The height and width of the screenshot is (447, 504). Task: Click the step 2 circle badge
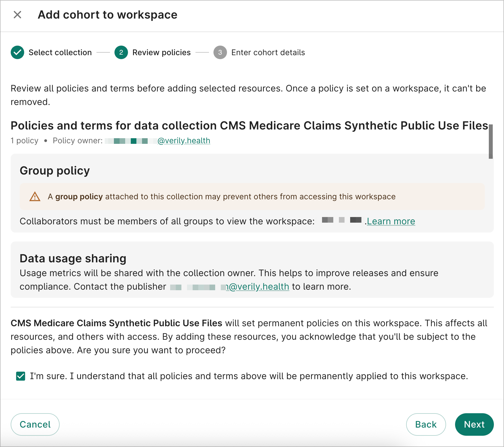pos(121,52)
